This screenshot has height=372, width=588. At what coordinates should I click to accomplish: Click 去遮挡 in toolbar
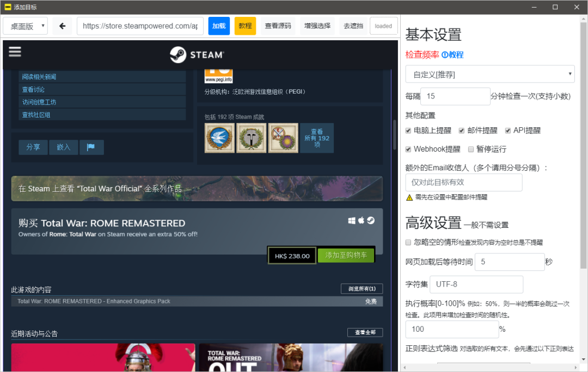point(353,26)
